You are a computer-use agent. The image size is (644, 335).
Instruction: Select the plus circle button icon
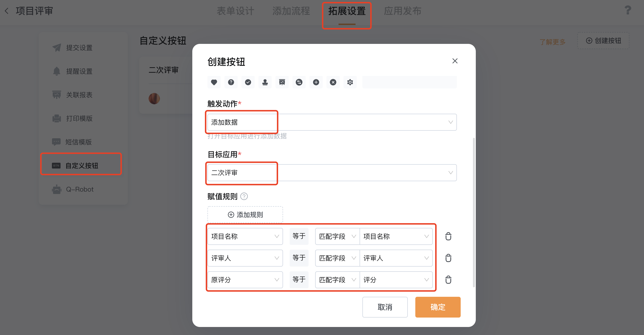[x=316, y=82]
